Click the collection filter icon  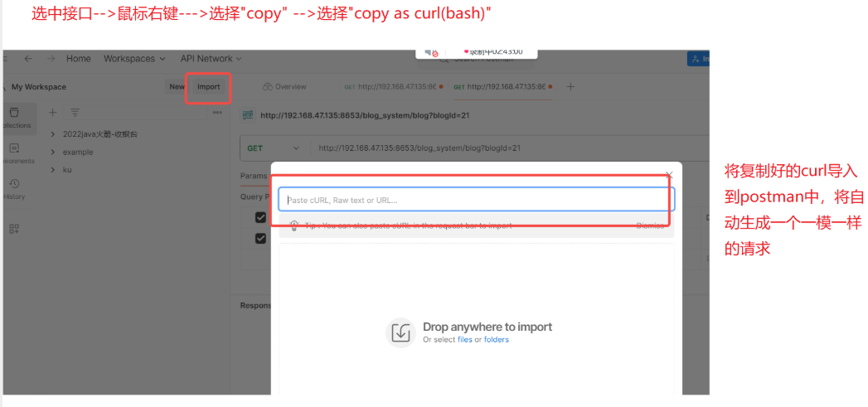pyautogui.click(x=75, y=113)
